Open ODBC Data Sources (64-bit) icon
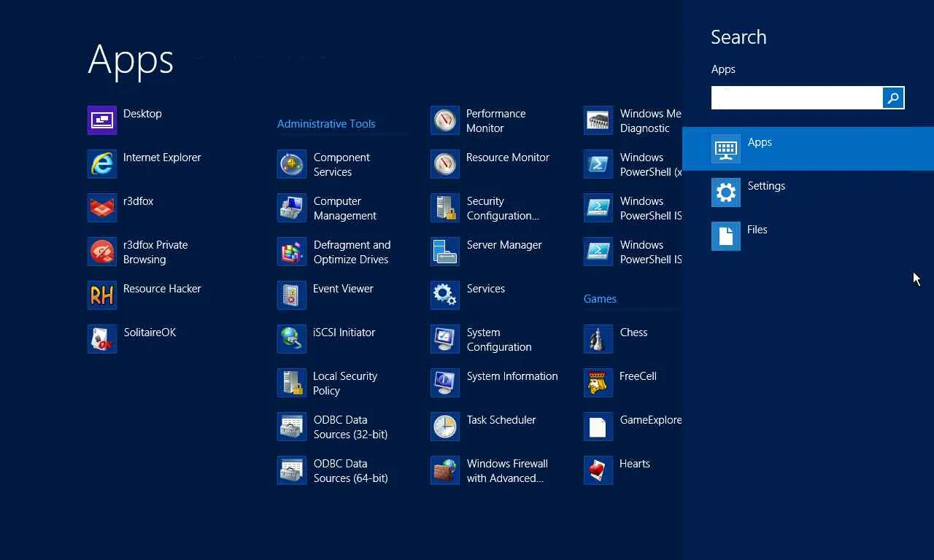Screen dimensions: 934x560 click(x=292, y=470)
